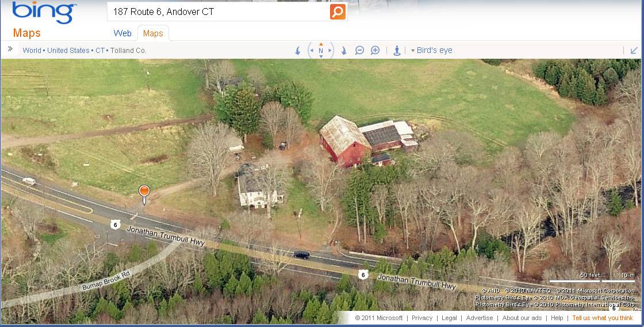Pan east using compass right arrow
This screenshot has width=644, height=327.
330,51
